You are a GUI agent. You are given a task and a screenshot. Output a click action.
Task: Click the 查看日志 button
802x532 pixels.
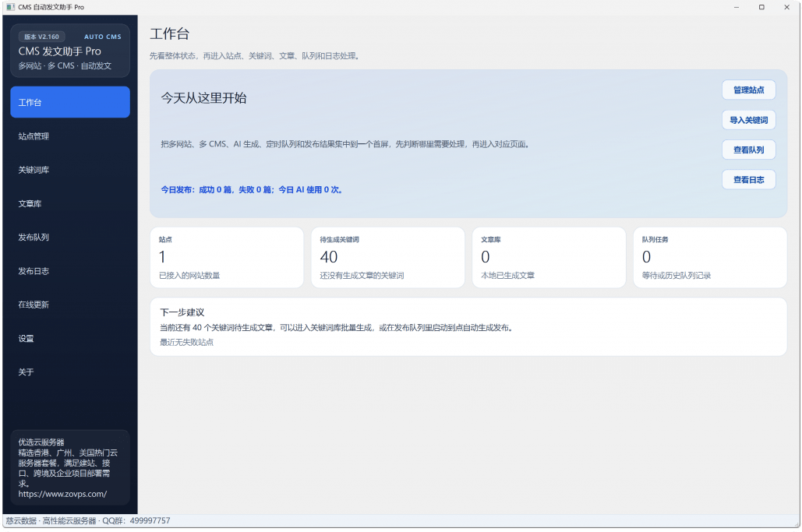(748, 179)
